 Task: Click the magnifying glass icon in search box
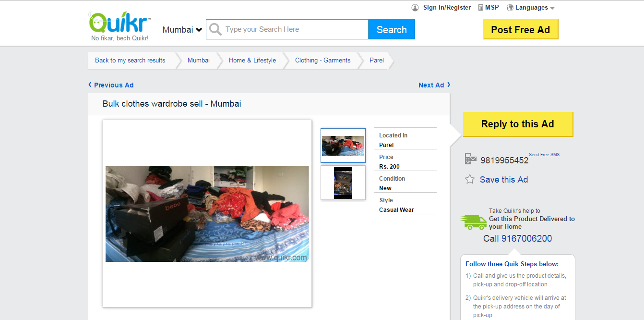point(215,29)
